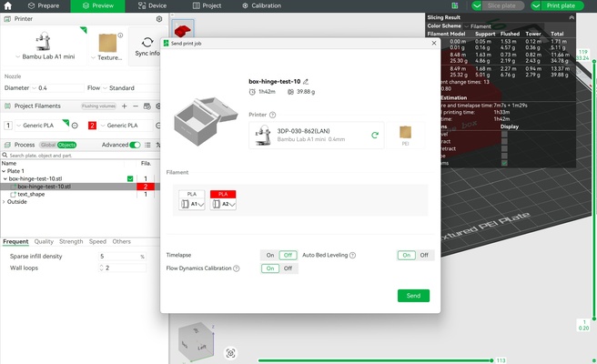Click the Sparse infill density field
597x364 pixels.
click(122, 257)
